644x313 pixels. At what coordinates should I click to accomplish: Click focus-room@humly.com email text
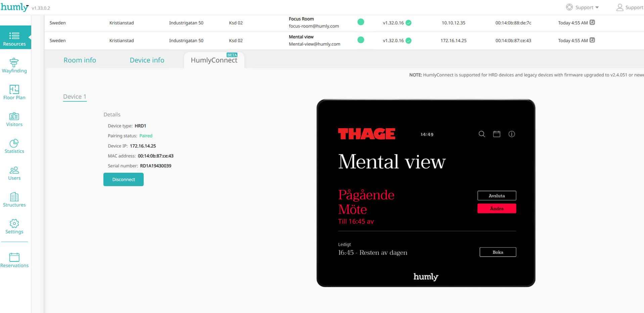(x=314, y=26)
